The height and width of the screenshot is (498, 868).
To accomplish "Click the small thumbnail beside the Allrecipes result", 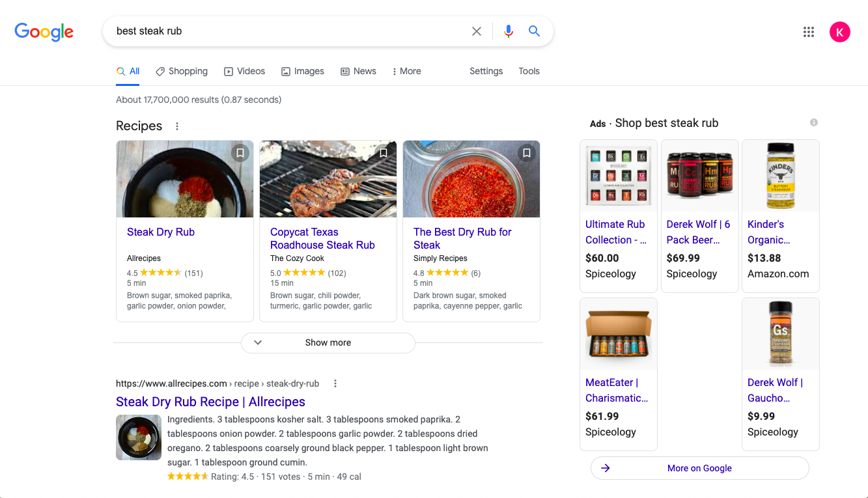I will [x=139, y=437].
